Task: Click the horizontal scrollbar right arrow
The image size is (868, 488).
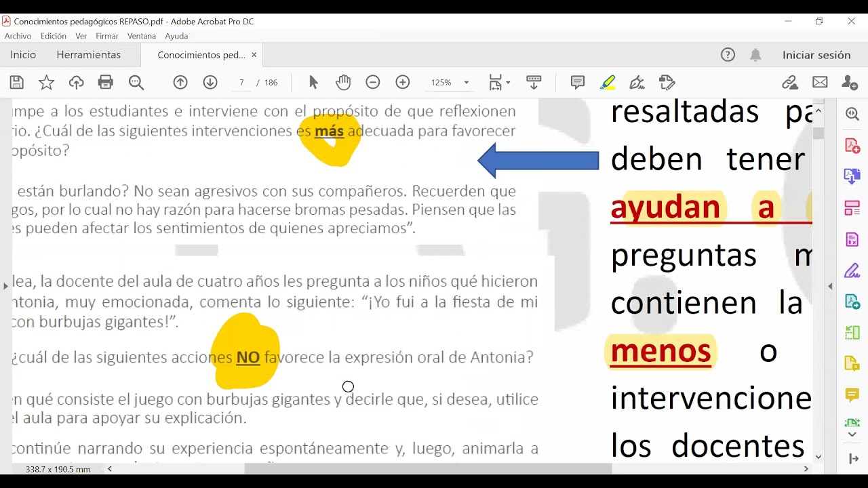Action: [806, 468]
